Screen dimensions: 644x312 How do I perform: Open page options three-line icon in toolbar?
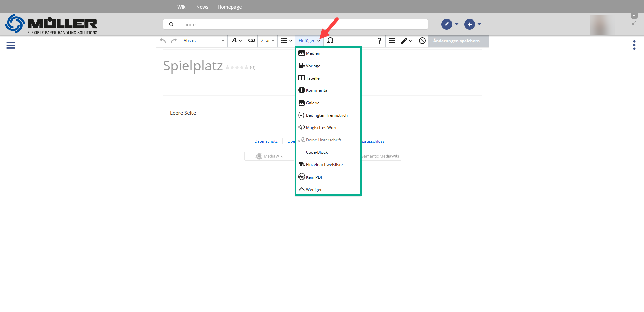click(x=392, y=41)
